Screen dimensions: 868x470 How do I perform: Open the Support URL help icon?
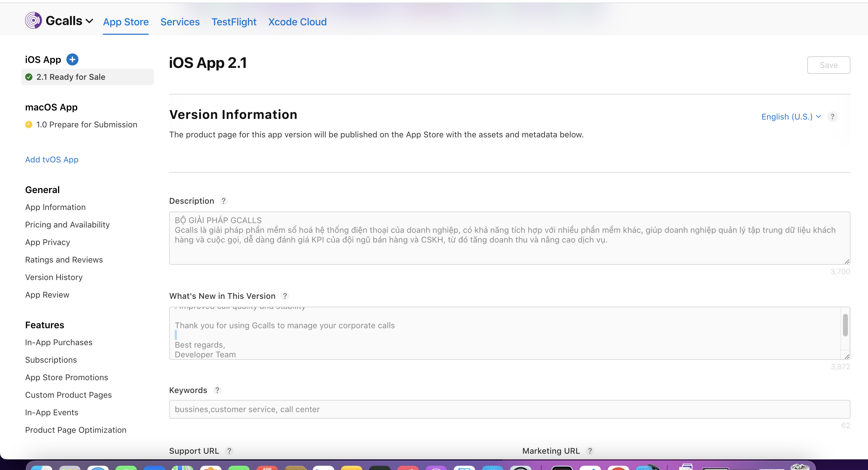[x=229, y=451]
